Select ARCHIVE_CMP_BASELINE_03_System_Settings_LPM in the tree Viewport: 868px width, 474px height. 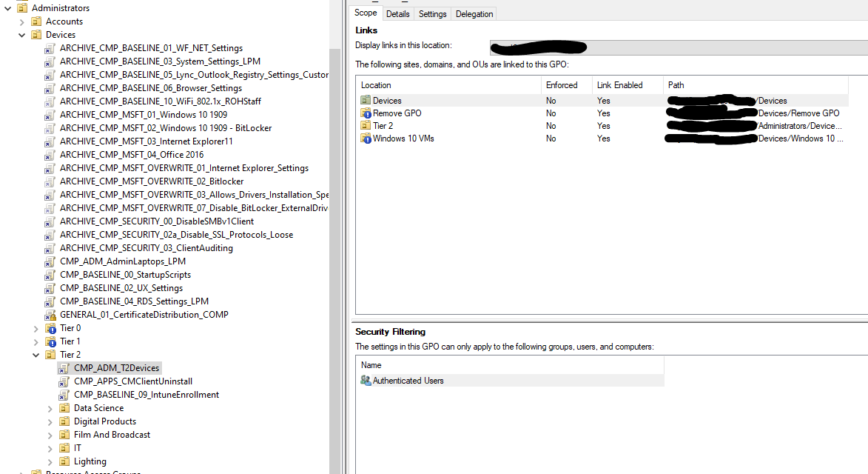pyautogui.click(x=160, y=61)
